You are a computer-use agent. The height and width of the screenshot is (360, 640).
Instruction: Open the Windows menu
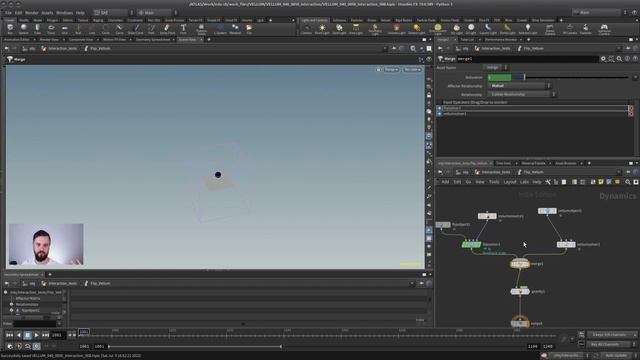[64, 13]
